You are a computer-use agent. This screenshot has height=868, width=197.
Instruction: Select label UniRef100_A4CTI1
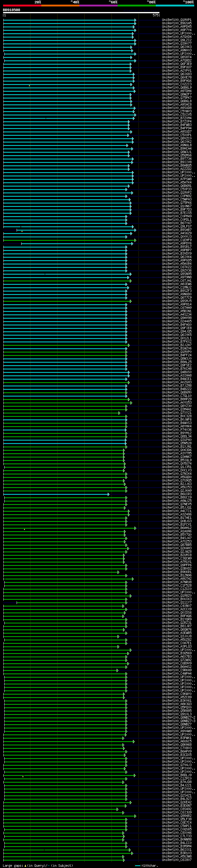pos(177,511)
